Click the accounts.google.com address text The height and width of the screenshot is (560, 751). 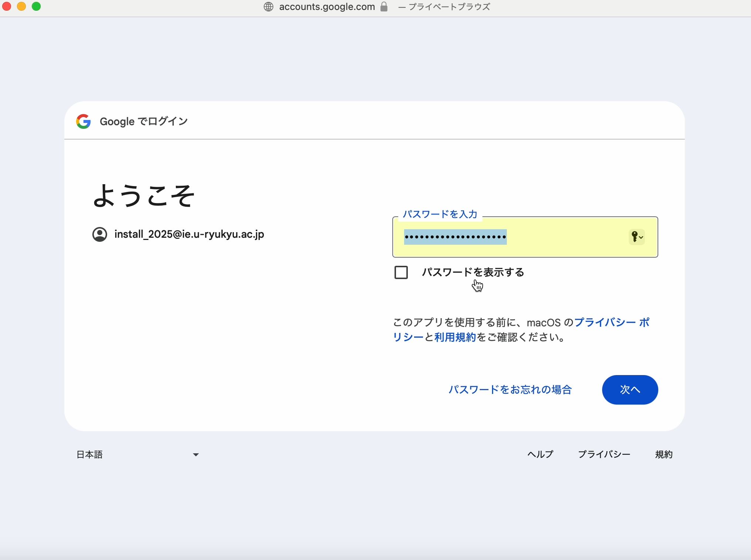(x=327, y=7)
